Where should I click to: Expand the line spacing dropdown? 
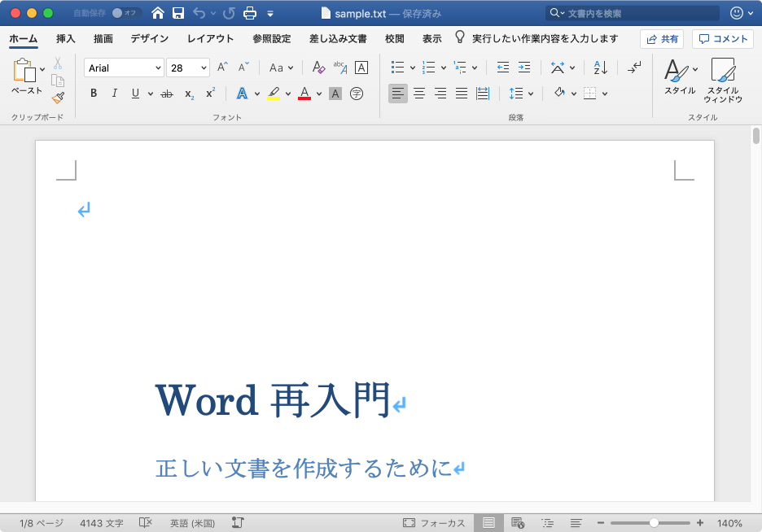point(531,94)
